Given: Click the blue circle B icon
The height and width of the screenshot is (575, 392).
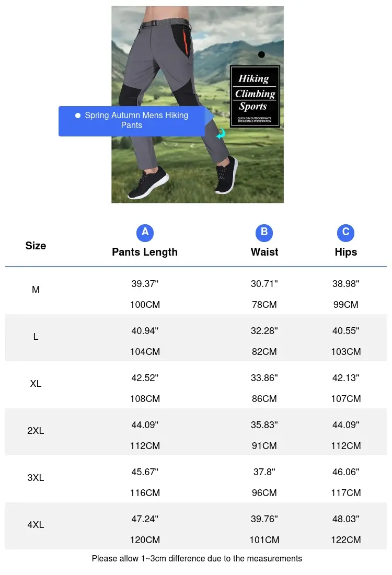Looking at the screenshot, I should point(264,233).
